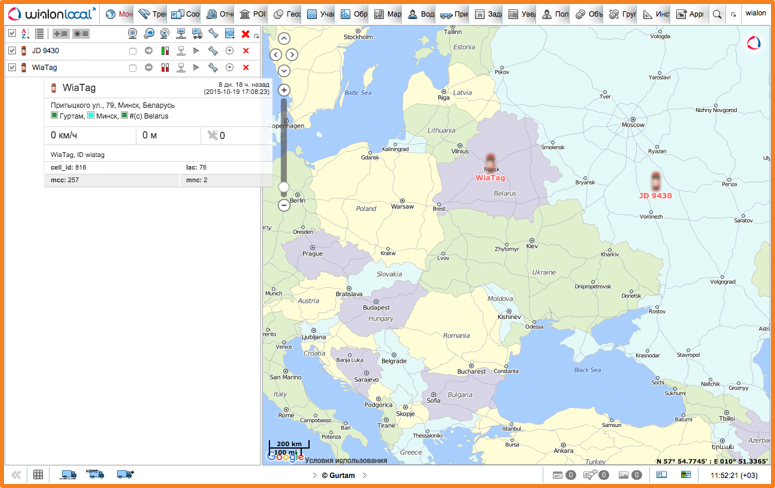Enable the watch-on-map checkbox for JD 9430

click(x=132, y=51)
